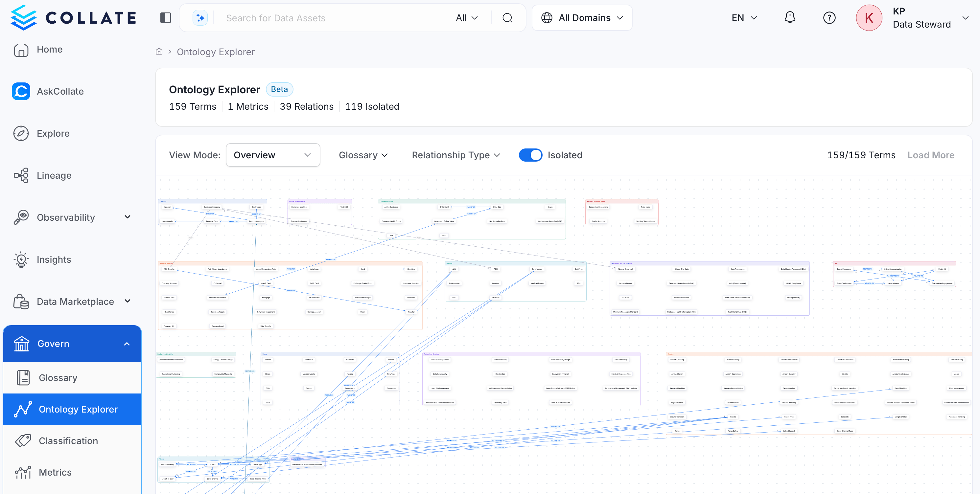Select Ontology Explorer in the sidebar

[x=72, y=409]
